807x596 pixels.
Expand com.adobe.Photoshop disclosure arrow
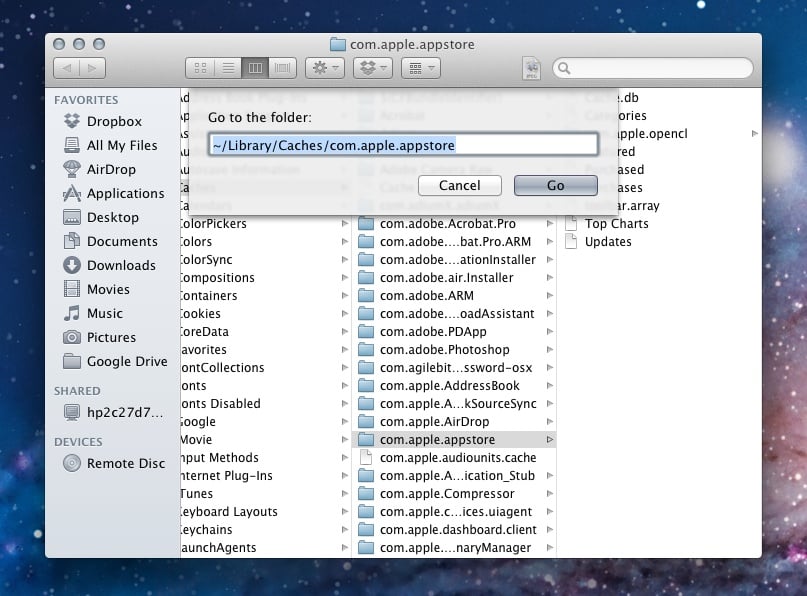550,349
